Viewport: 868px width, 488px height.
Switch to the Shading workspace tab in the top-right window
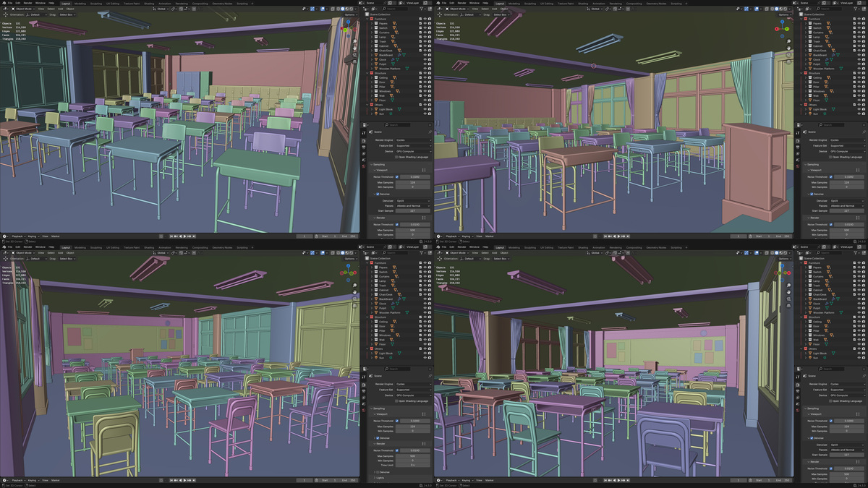coord(583,3)
